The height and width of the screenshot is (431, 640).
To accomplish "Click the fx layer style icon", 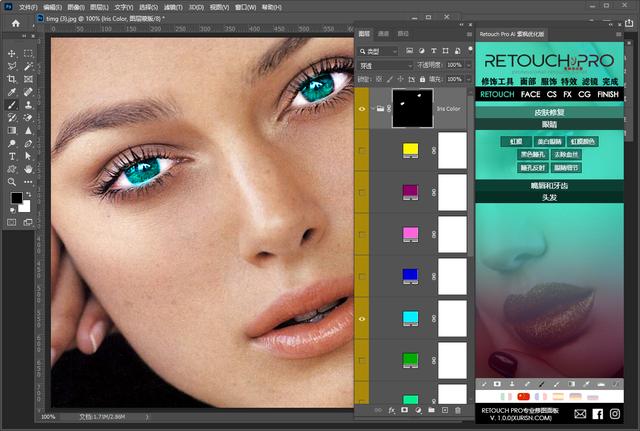I will coord(391,410).
